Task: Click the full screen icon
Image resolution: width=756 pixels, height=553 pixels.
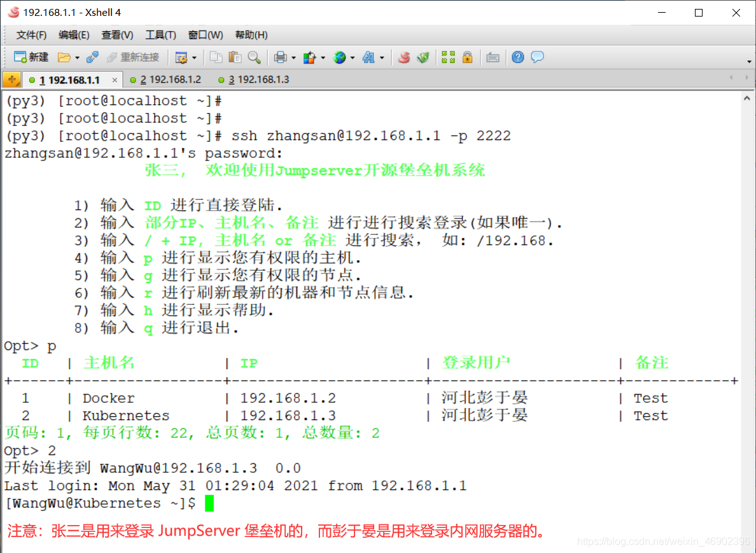Action: [x=449, y=57]
